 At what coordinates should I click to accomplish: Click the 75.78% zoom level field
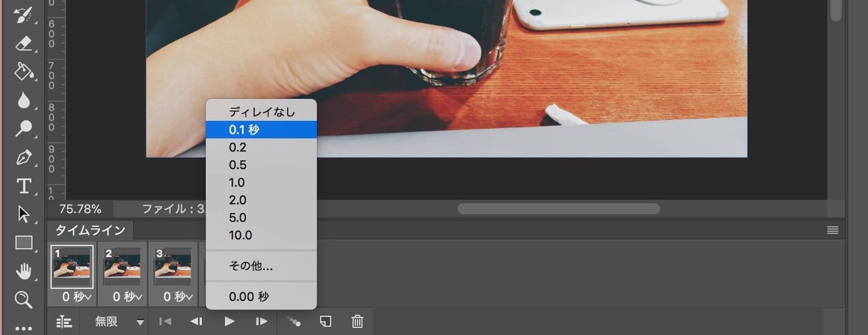coord(80,209)
